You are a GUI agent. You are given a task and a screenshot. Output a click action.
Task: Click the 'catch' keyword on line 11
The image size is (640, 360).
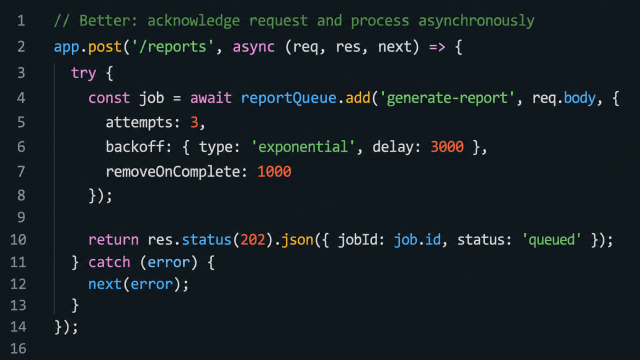(109, 262)
